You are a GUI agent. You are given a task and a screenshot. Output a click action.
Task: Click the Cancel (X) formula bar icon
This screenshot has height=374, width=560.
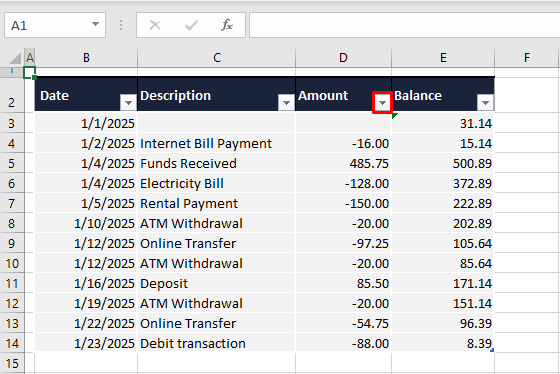(x=155, y=25)
